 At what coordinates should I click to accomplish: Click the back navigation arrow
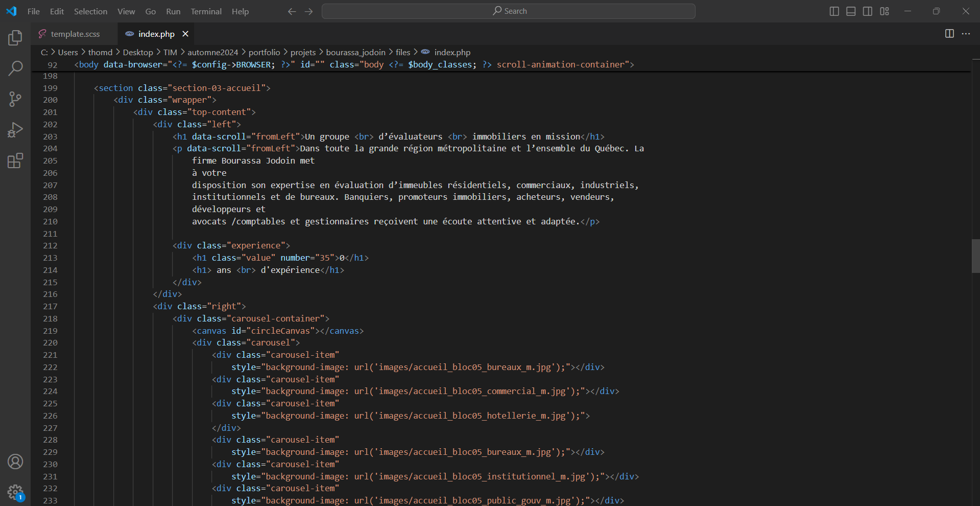click(292, 11)
